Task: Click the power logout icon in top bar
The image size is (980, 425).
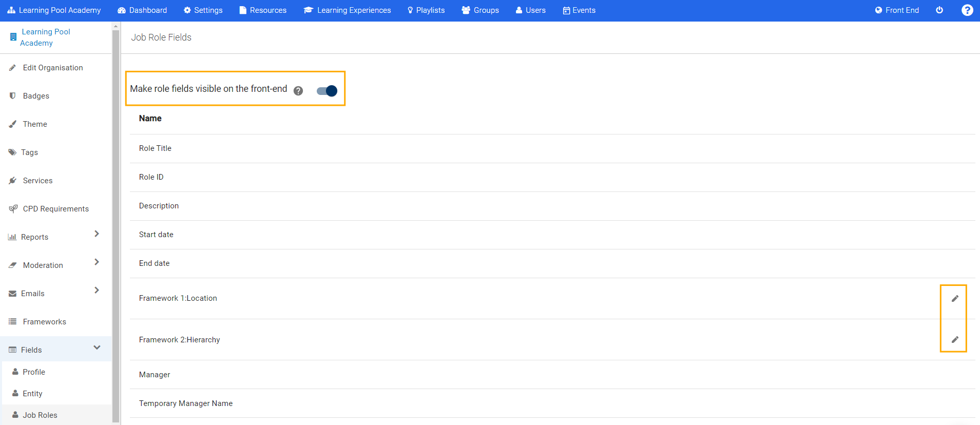Action: click(x=939, y=10)
